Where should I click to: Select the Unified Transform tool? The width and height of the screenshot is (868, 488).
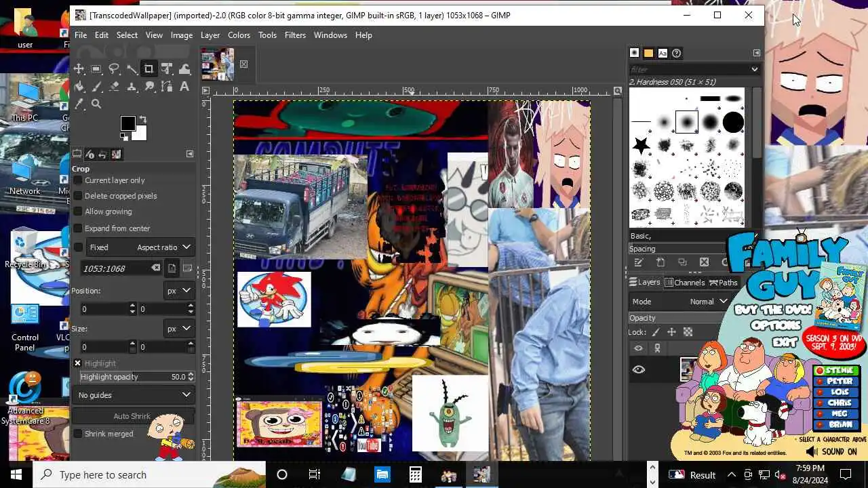click(167, 69)
